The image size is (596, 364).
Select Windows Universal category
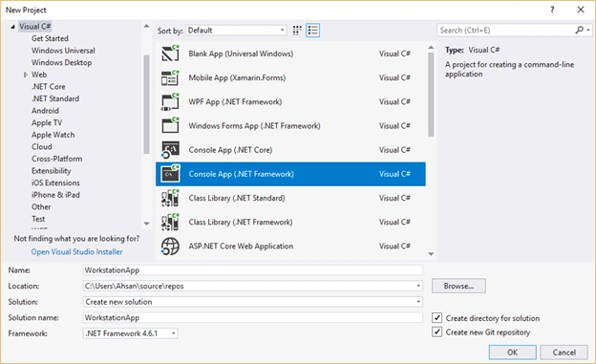pyautogui.click(x=63, y=51)
